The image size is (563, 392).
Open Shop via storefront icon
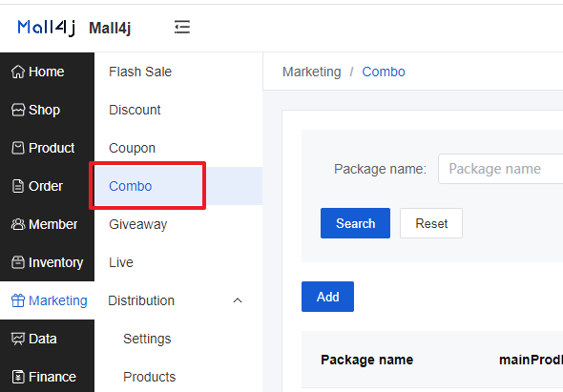click(x=17, y=110)
